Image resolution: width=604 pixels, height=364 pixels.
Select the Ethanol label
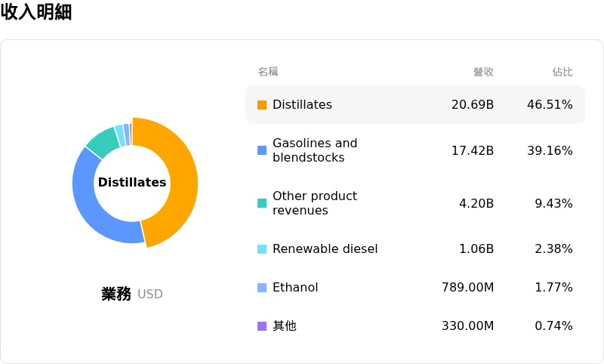[x=295, y=287]
